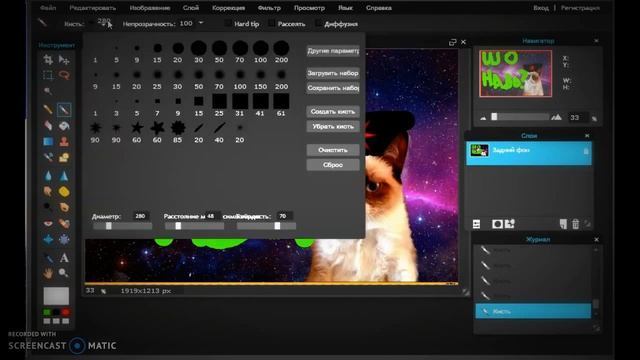Click the Вход login link

click(x=541, y=8)
